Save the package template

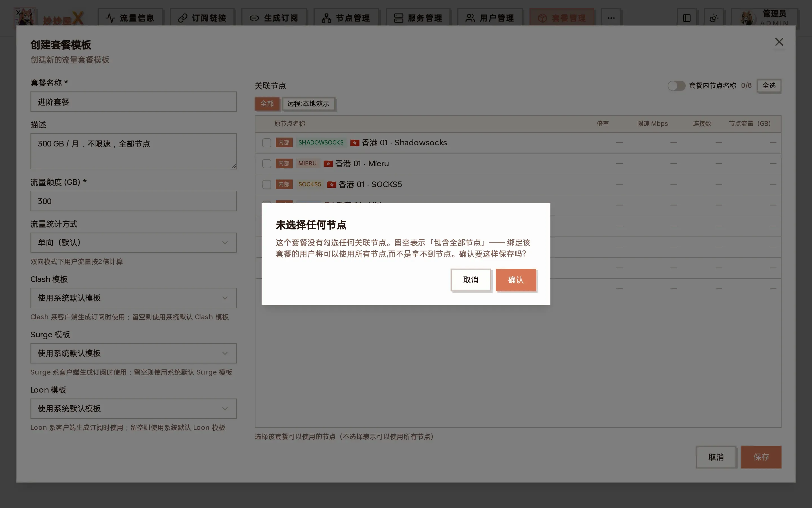point(761,457)
